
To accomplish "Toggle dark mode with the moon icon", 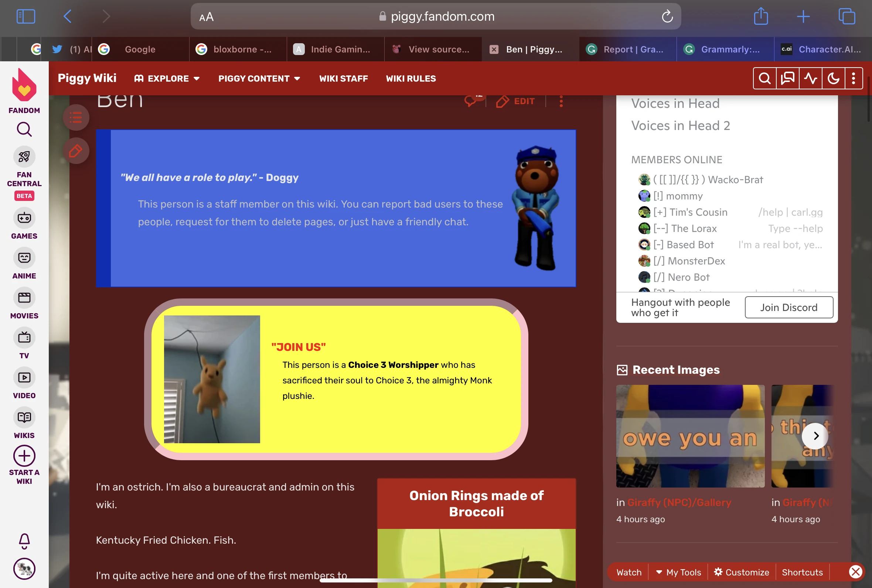I will click(833, 78).
